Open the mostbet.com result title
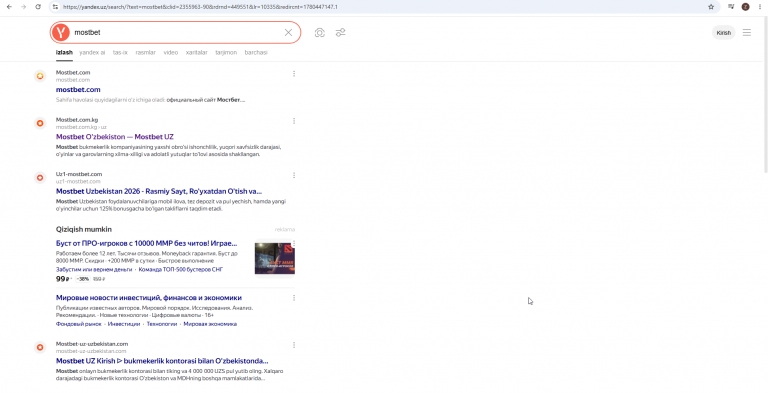Viewport: 768px width, 393px height. click(x=78, y=90)
